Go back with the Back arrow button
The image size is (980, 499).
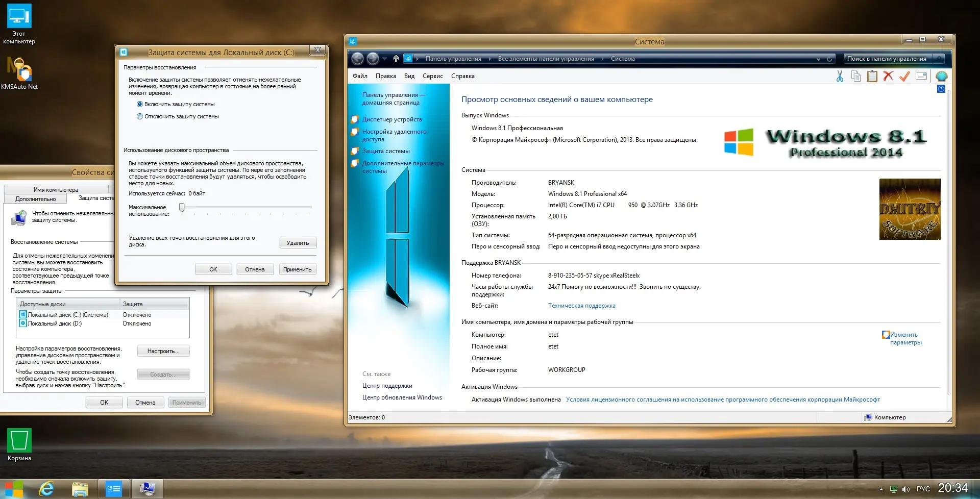tap(358, 59)
